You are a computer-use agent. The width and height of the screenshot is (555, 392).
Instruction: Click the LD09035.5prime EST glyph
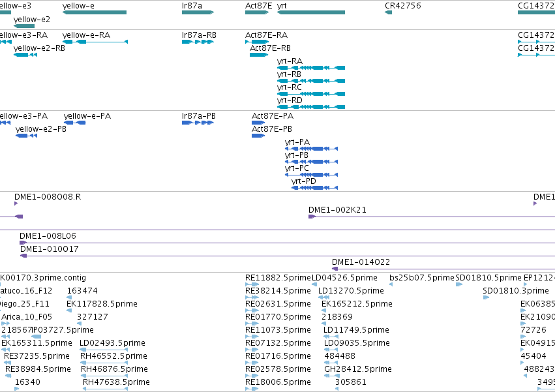point(331,350)
